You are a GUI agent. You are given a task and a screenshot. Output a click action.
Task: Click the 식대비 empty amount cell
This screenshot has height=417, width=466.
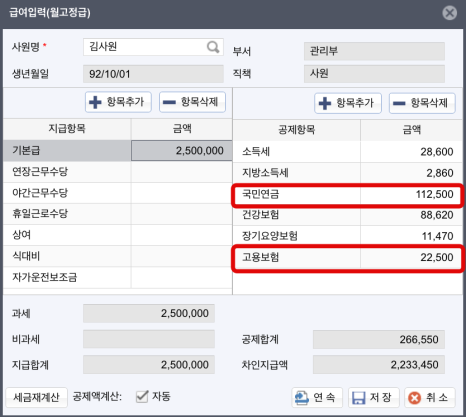tap(182, 256)
